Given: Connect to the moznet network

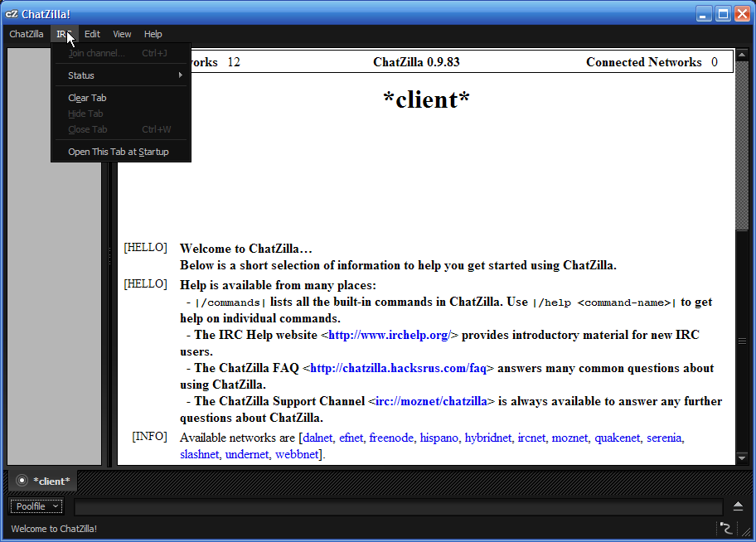Looking at the screenshot, I should (x=569, y=438).
